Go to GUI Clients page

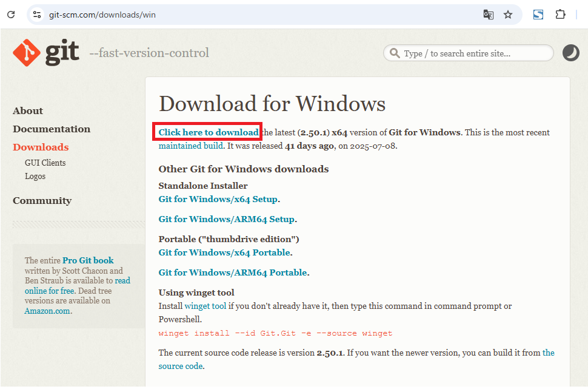[45, 163]
